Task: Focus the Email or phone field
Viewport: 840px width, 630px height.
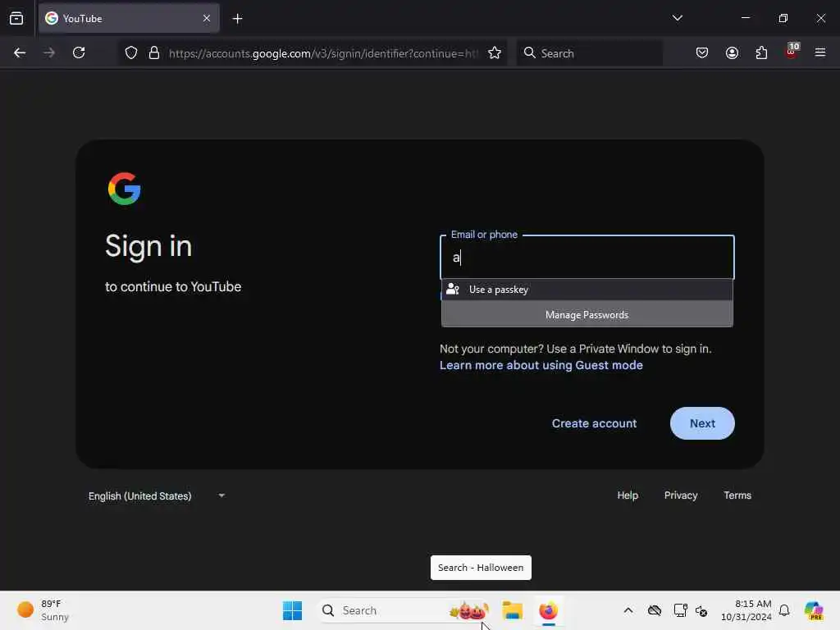Action: click(587, 257)
